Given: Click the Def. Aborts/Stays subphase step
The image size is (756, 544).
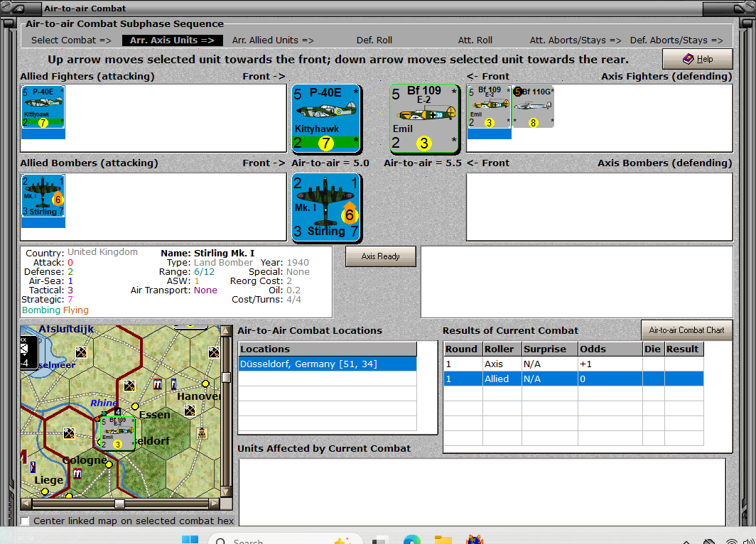Looking at the screenshot, I should [x=676, y=40].
